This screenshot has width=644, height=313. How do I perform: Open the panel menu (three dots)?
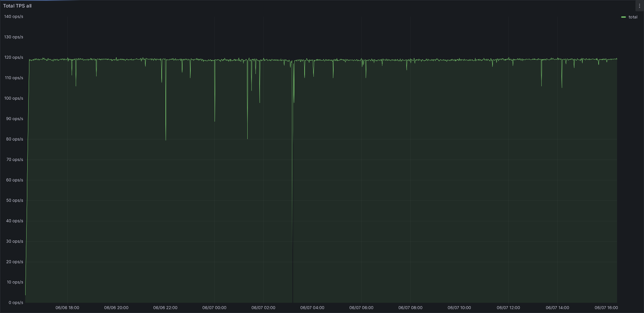pos(639,6)
